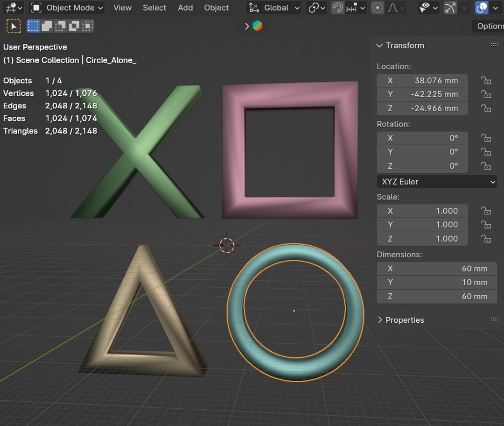Open the pivot point menu
This screenshot has width=504, height=426.
point(316,8)
